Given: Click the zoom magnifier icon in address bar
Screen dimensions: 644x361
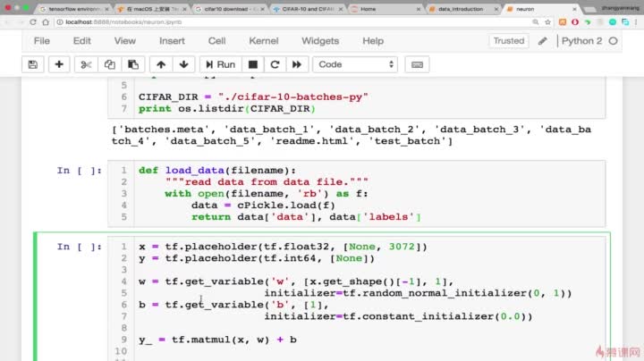Looking at the screenshot, I should 535,22.
